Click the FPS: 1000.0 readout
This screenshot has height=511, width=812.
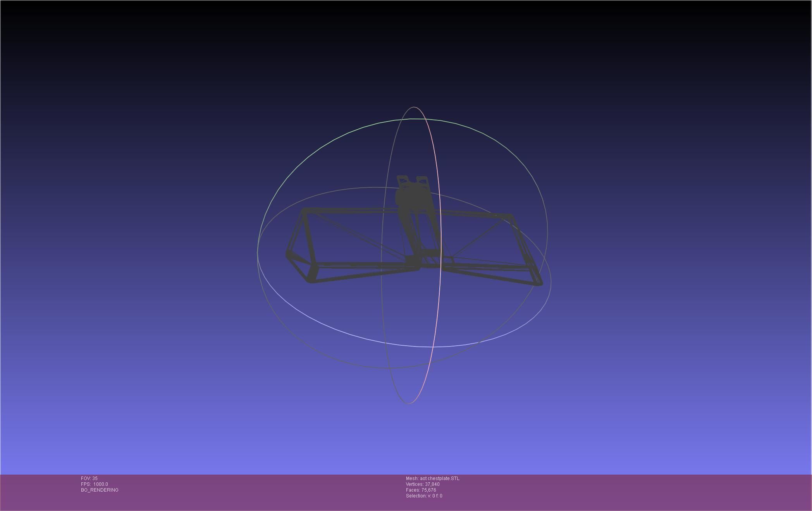95,484
